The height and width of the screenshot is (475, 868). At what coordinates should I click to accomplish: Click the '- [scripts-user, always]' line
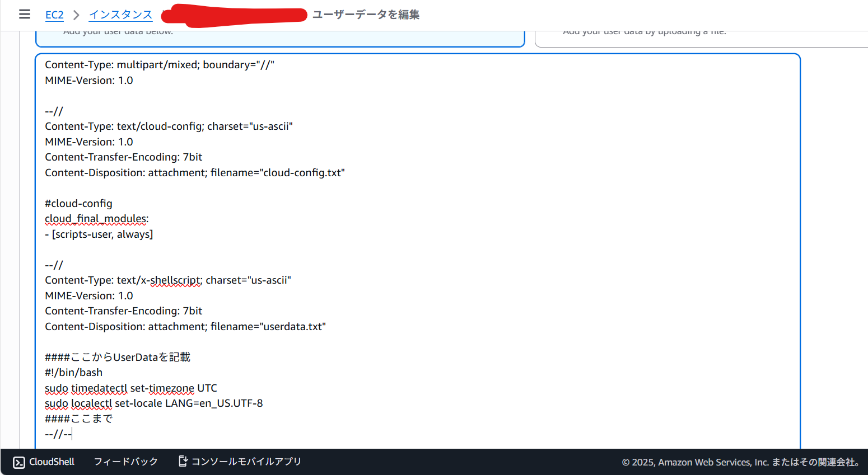coord(99,234)
